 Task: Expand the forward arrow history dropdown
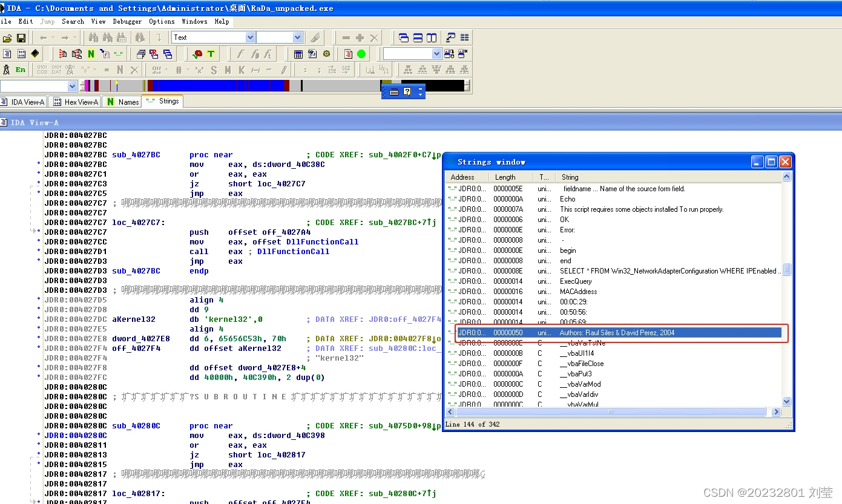(x=74, y=38)
